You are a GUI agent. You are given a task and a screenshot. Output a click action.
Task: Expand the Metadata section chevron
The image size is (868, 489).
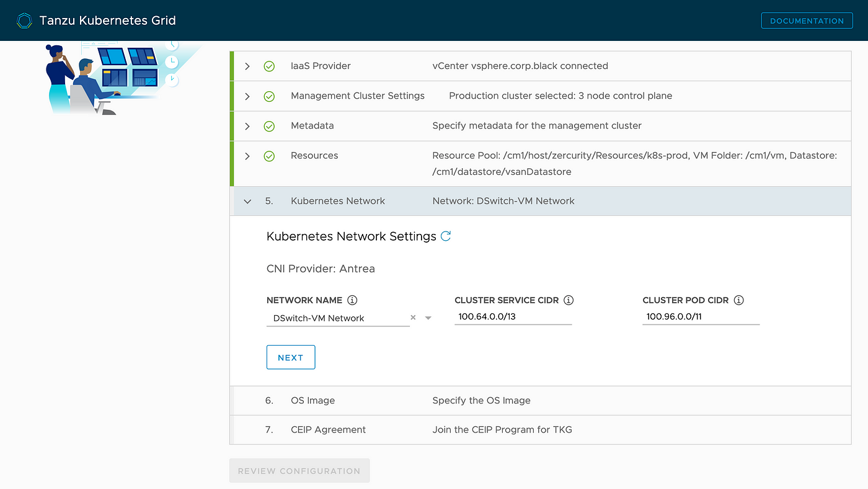247,126
